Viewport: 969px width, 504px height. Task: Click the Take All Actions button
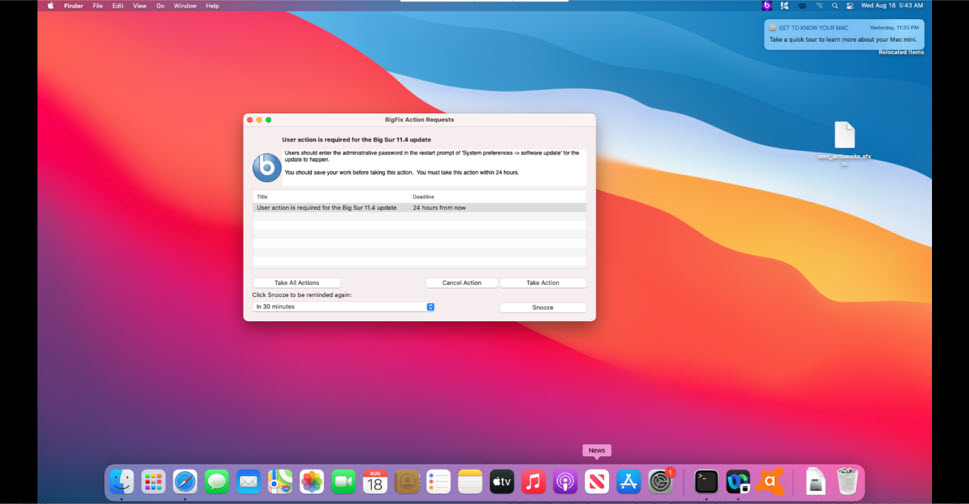coord(297,282)
